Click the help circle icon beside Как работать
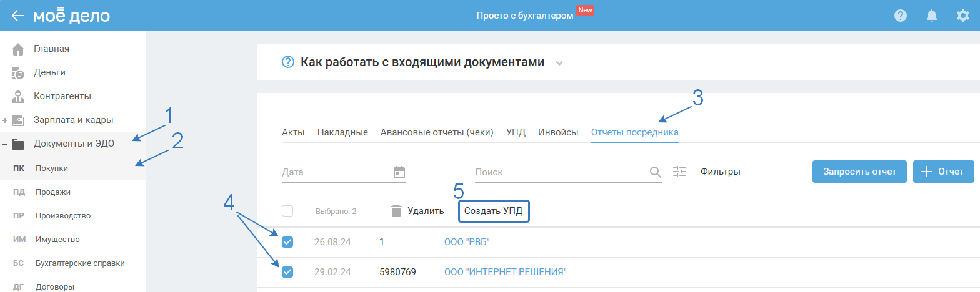Screen dimensions: 980x292 coord(288,62)
